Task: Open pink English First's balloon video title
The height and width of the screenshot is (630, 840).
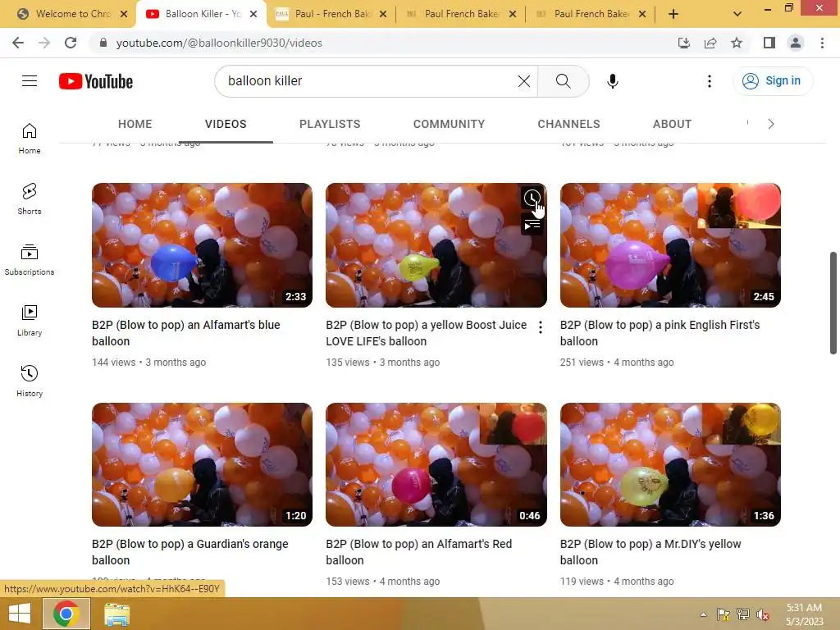Action: pos(660,333)
